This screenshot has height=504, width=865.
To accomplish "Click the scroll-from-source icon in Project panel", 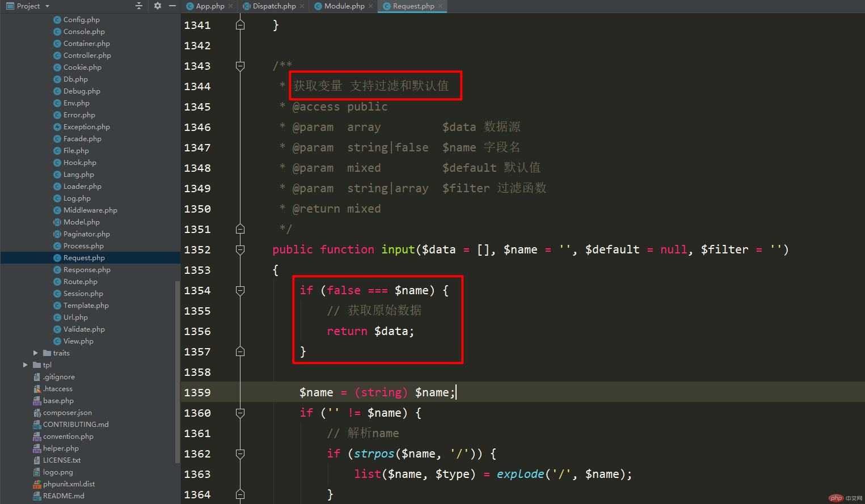I will click(x=139, y=6).
